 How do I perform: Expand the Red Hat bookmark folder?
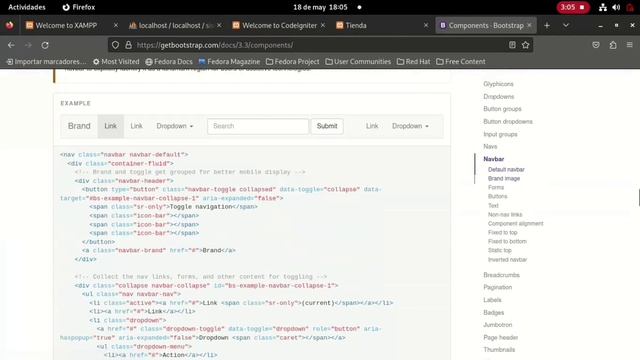pyautogui.click(x=413, y=62)
